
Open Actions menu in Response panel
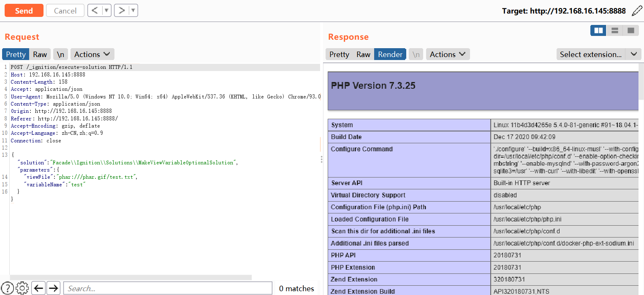(x=448, y=54)
